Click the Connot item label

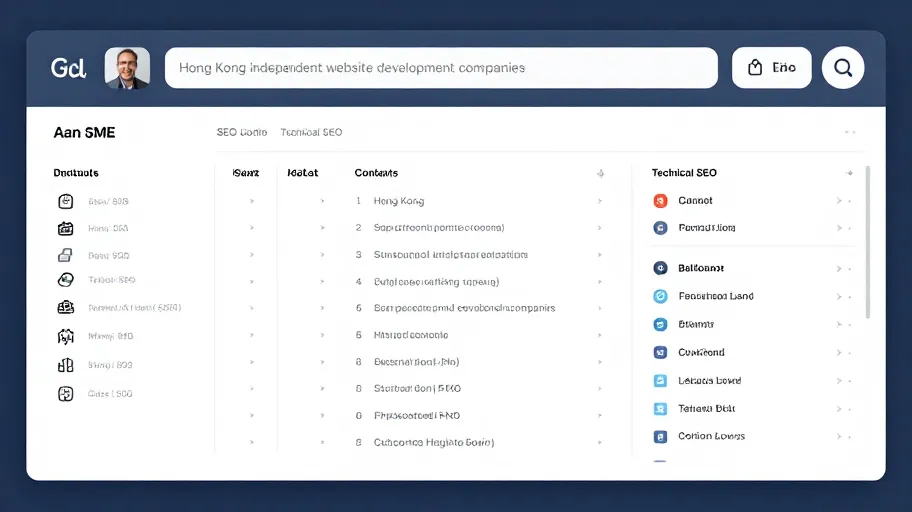(x=695, y=201)
